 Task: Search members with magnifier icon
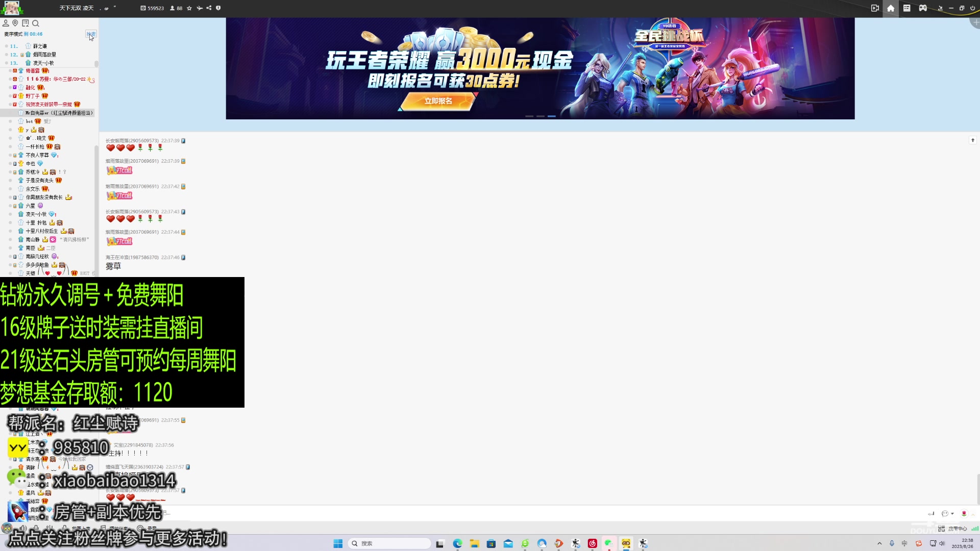tap(36, 23)
